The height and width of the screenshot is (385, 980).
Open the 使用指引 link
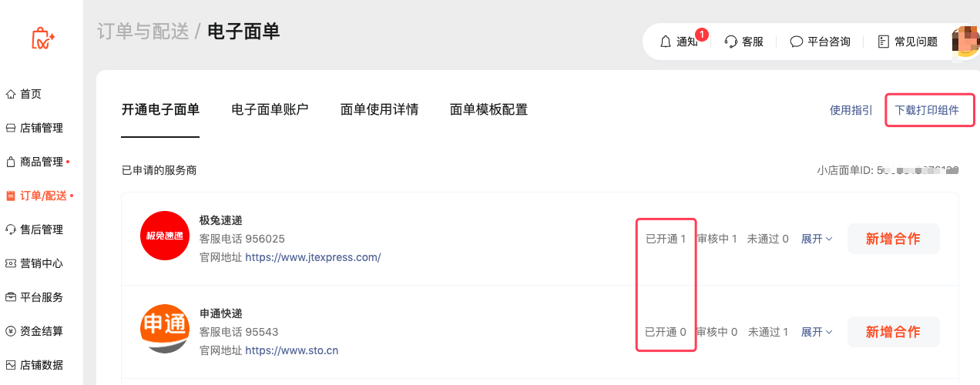pos(851,110)
